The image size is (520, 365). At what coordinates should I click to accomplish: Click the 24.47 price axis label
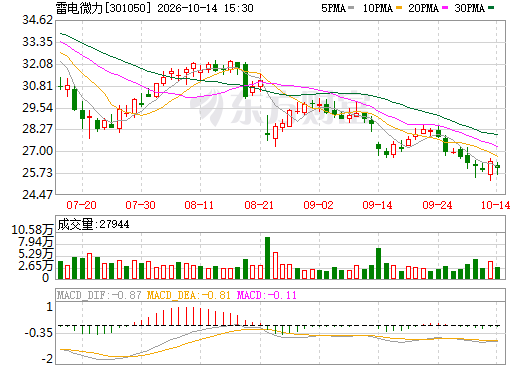(37, 194)
